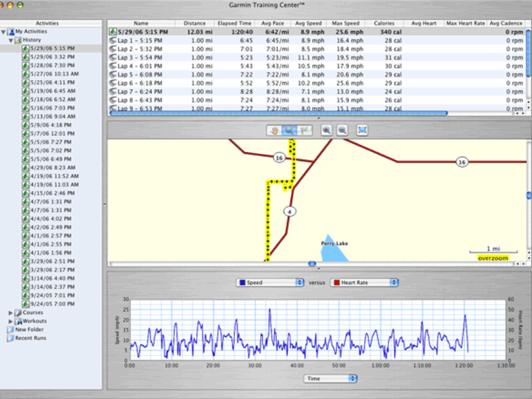
Task: Open the Heart Rate graph dropdown
Action: coord(365,282)
